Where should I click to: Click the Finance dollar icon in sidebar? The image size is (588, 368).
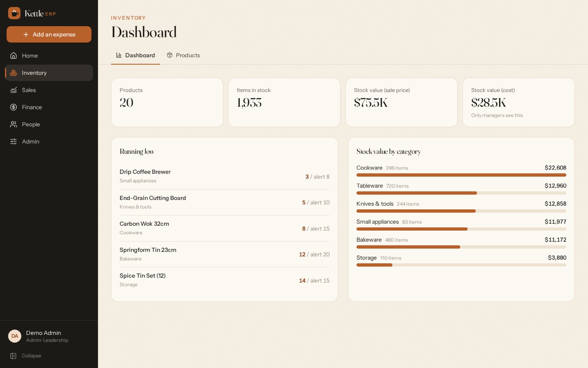click(13, 107)
